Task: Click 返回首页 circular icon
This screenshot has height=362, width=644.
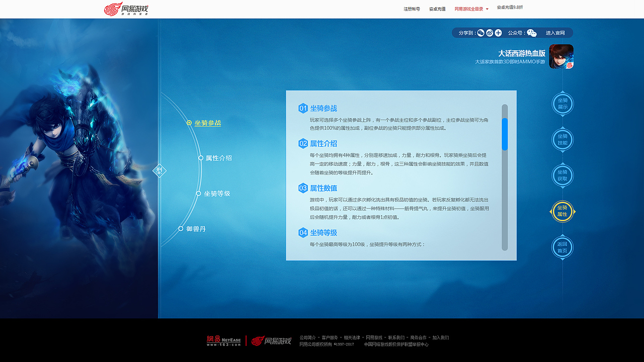Action: 562,247
